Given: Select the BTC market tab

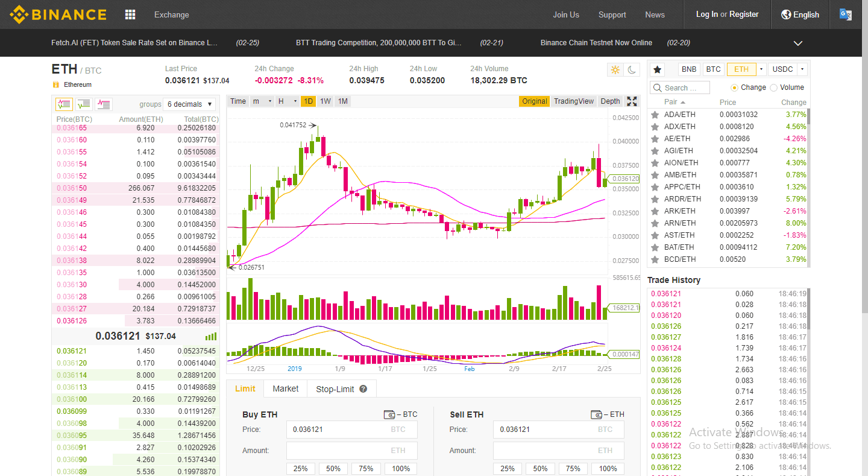Looking at the screenshot, I should [714, 69].
